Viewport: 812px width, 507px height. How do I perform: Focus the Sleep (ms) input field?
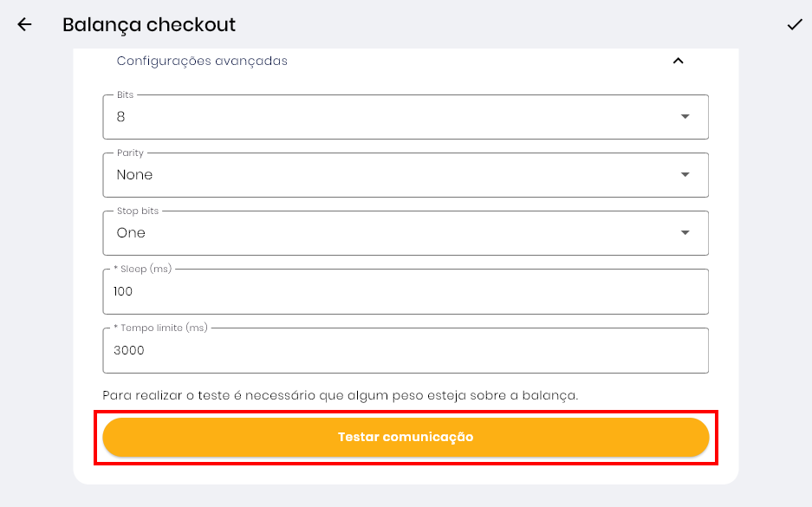pos(406,292)
